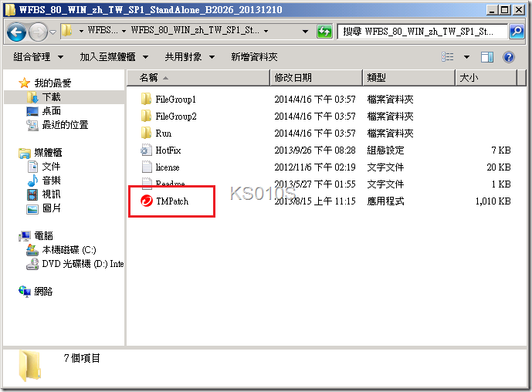Click the green refresh icon
This screenshot has width=532, height=392.
(324, 32)
